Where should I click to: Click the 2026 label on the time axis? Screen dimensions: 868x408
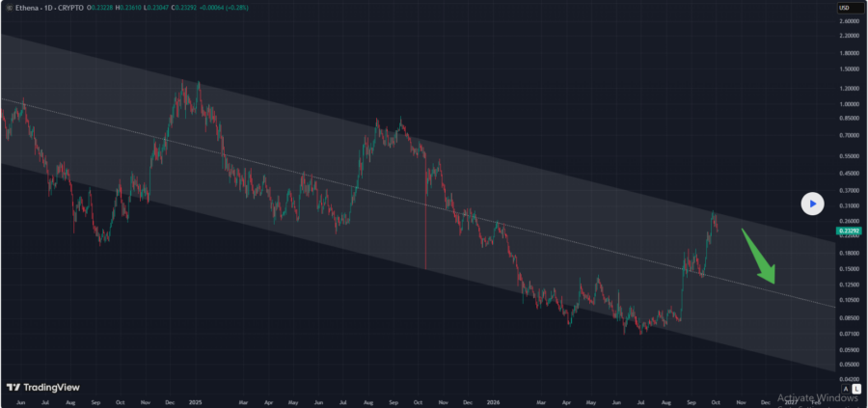(493, 402)
